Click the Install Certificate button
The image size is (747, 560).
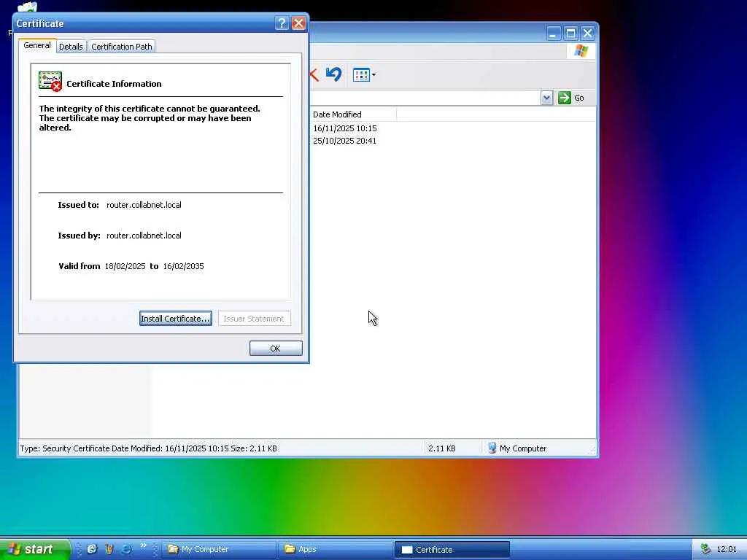(x=175, y=319)
